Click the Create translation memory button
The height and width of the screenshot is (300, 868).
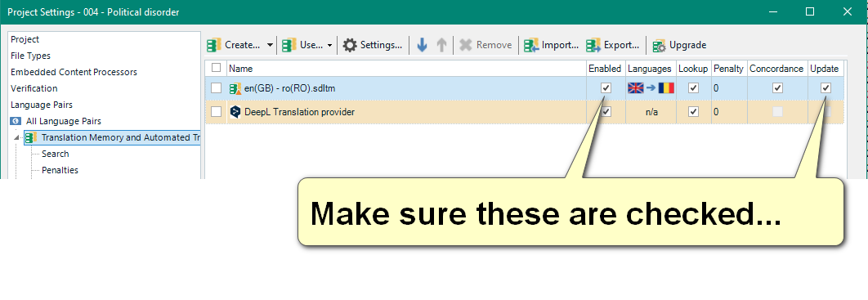pyautogui.click(x=234, y=46)
